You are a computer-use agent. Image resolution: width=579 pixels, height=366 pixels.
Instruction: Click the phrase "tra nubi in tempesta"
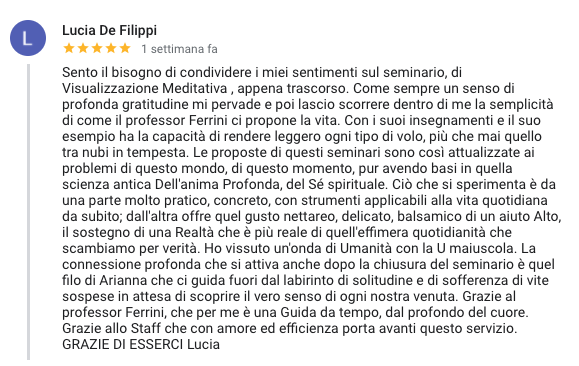point(125,153)
